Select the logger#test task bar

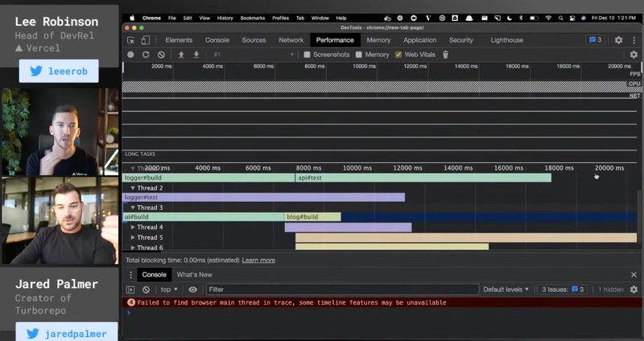tap(264, 197)
